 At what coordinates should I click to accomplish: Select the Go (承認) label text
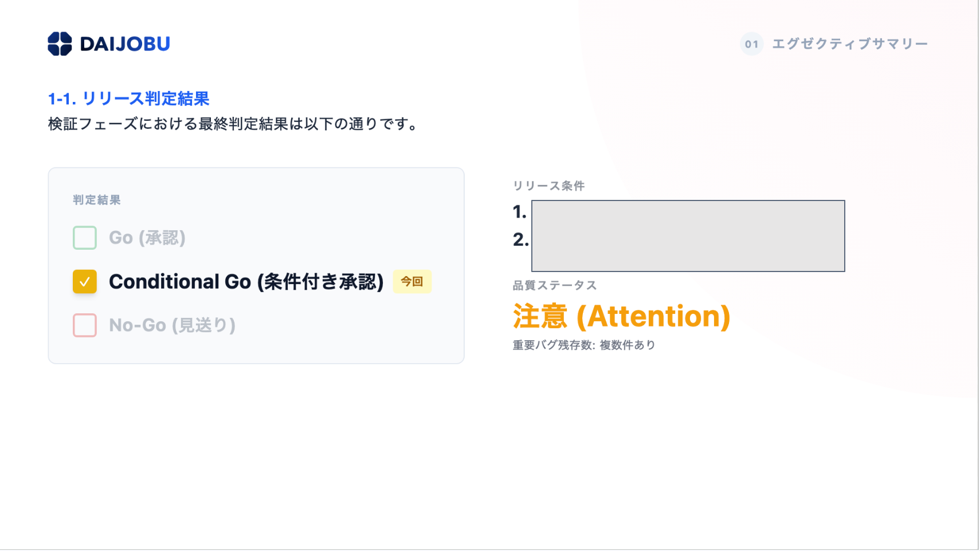pos(147,238)
